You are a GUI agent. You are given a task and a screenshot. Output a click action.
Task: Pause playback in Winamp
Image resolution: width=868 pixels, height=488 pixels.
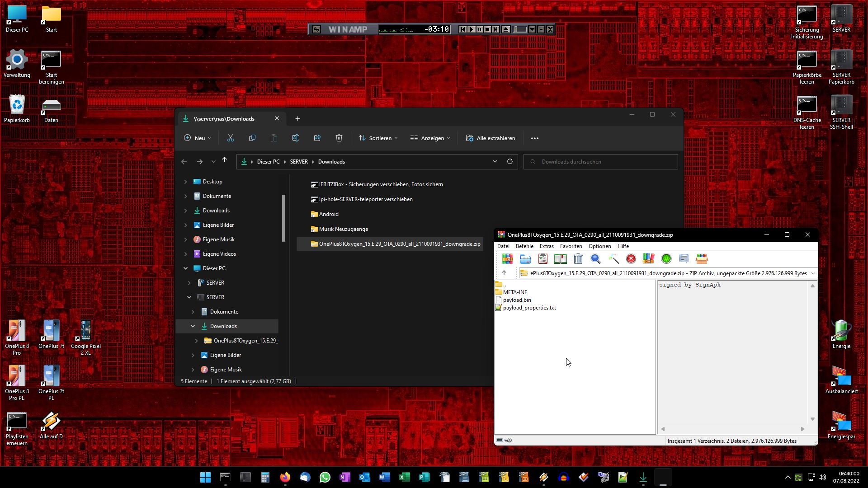[479, 29]
